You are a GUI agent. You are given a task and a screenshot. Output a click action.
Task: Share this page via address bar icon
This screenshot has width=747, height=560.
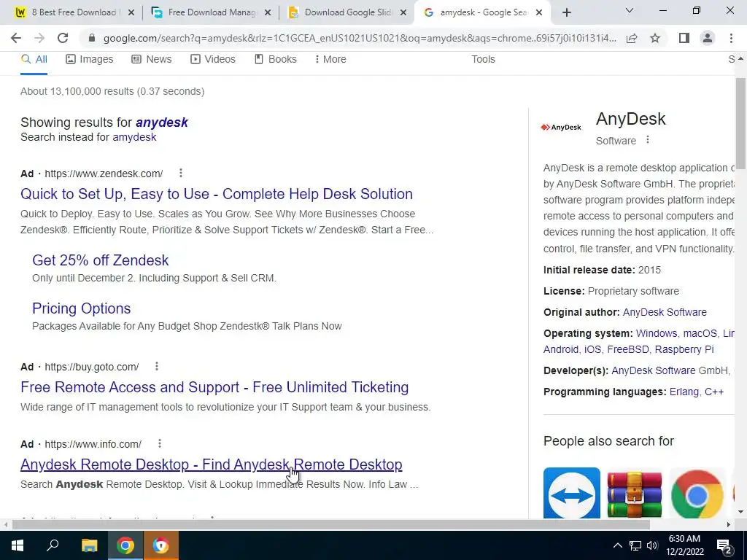[x=632, y=38]
